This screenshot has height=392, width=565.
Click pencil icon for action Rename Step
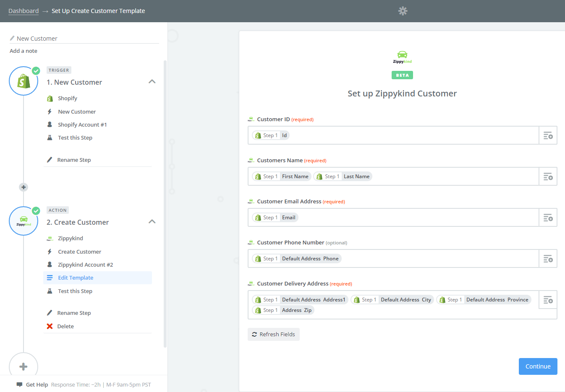(50, 313)
